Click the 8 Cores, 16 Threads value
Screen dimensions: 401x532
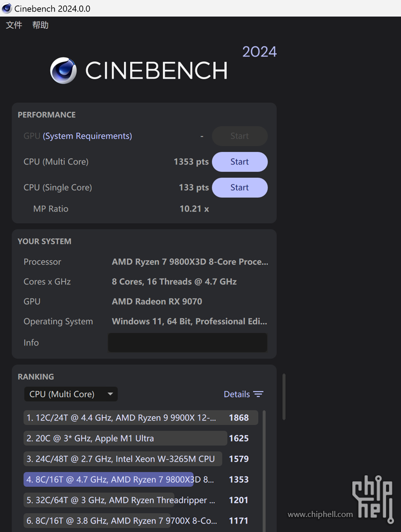click(x=174, y=282)
